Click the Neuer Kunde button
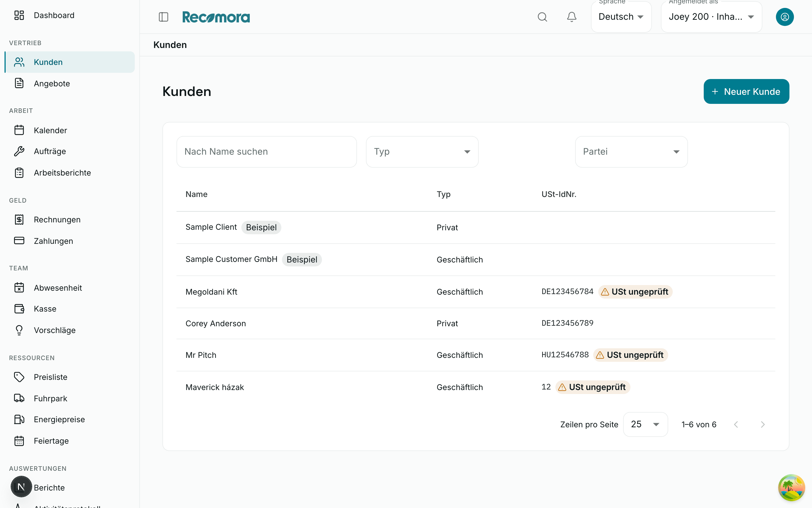The height and width of the screenshot is (508, 812). click(746, 91)
